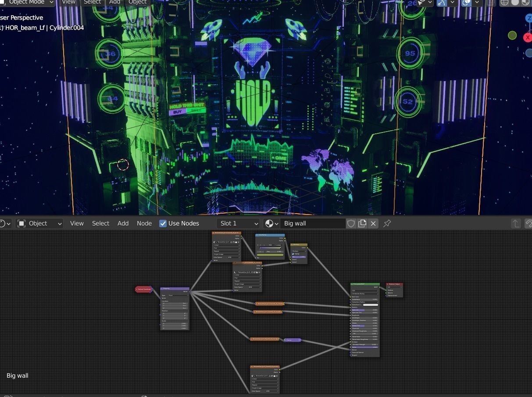The height and width of the screenshot is (397, 532).
Task: Open the node editor Add menu
Action: [123, 223]
